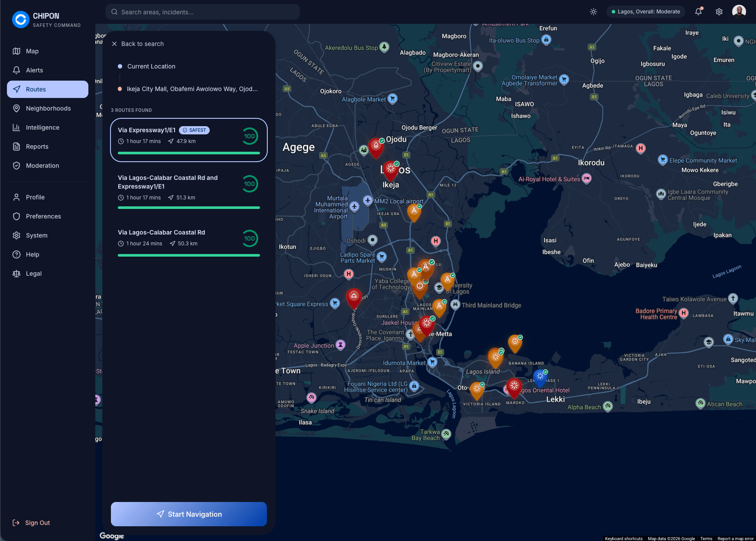Open notifications via the bell icon
The image size is (756, 541).
698,12
